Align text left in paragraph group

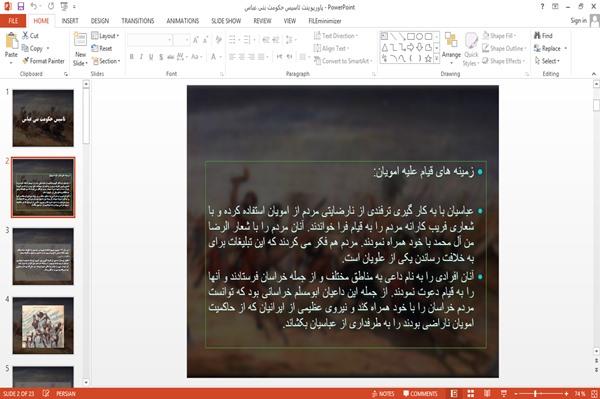pyautogui.click(x=232, y=57)
